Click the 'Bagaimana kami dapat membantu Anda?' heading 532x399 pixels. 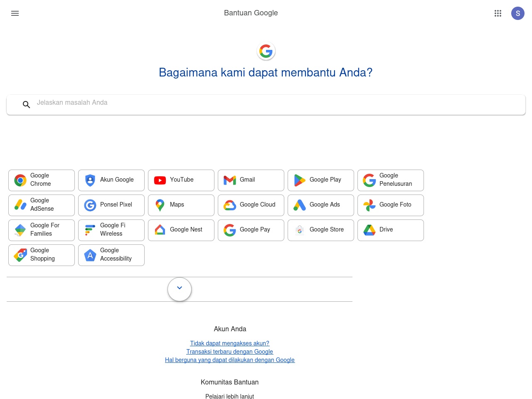point(266,72)
